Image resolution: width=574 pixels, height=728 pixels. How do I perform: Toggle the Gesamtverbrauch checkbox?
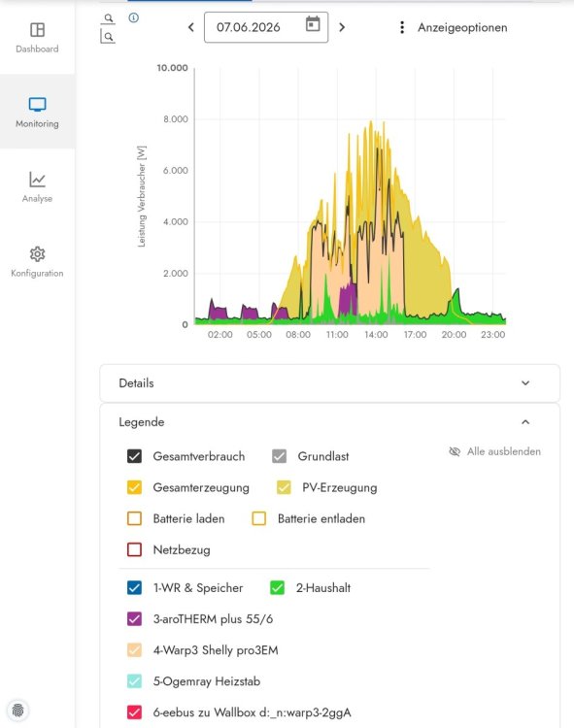(x=134, y=456)
